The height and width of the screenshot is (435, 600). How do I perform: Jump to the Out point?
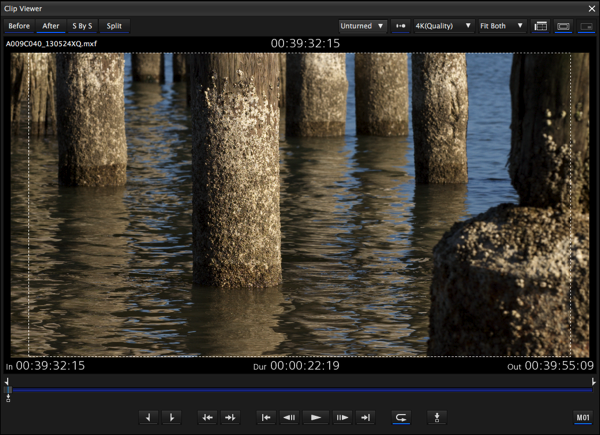pos(230,417)
